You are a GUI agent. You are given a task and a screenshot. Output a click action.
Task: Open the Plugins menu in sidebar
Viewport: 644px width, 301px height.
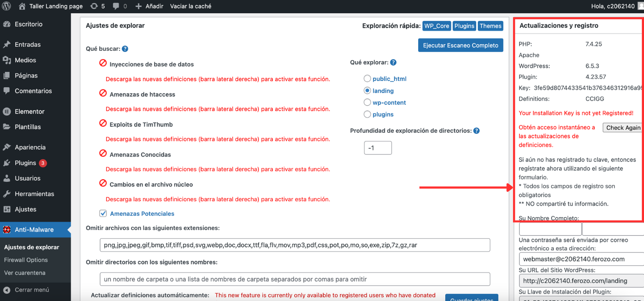pos(25,163)
